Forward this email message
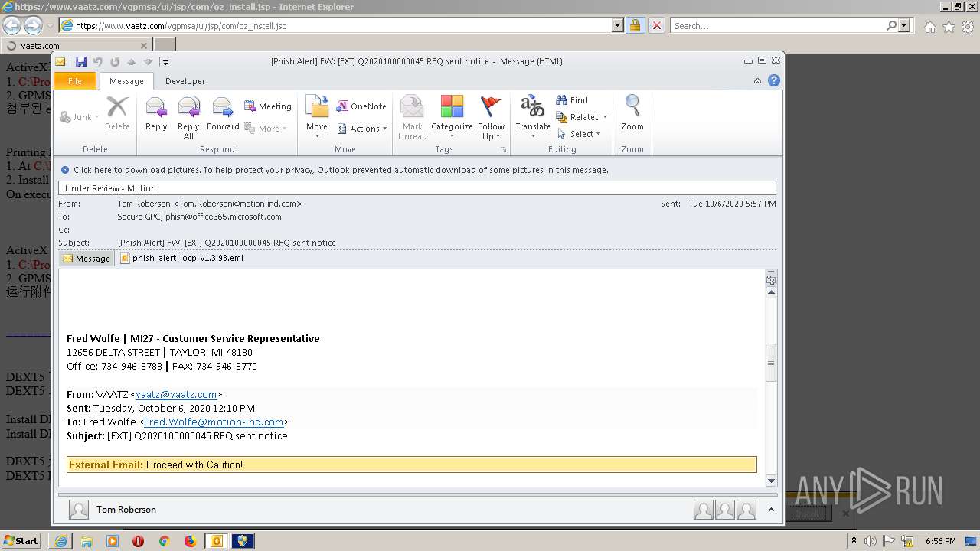Screen dimensions: 980x551 coord(223,113)
